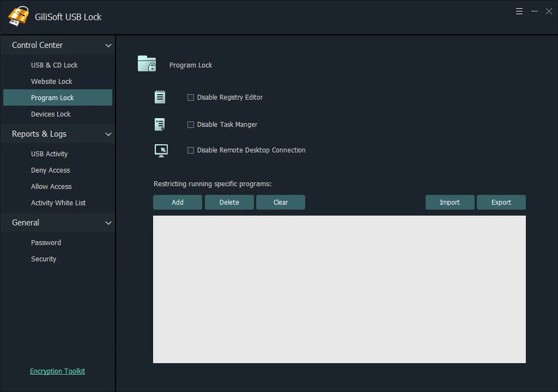Image resolution: width=558 pixels, height=392 pixels.
Task: Import a program list
Action: pos(450,203)
